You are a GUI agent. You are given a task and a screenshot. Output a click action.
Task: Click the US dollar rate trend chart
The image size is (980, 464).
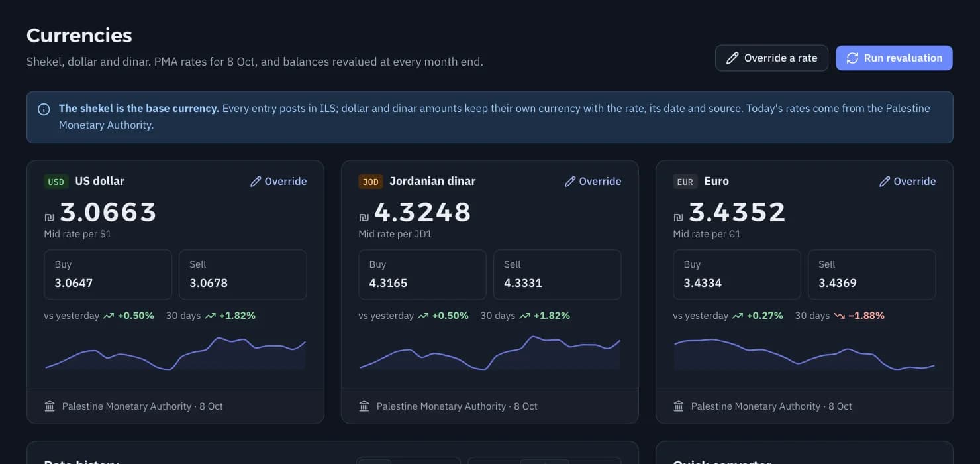tap(175, 352)
